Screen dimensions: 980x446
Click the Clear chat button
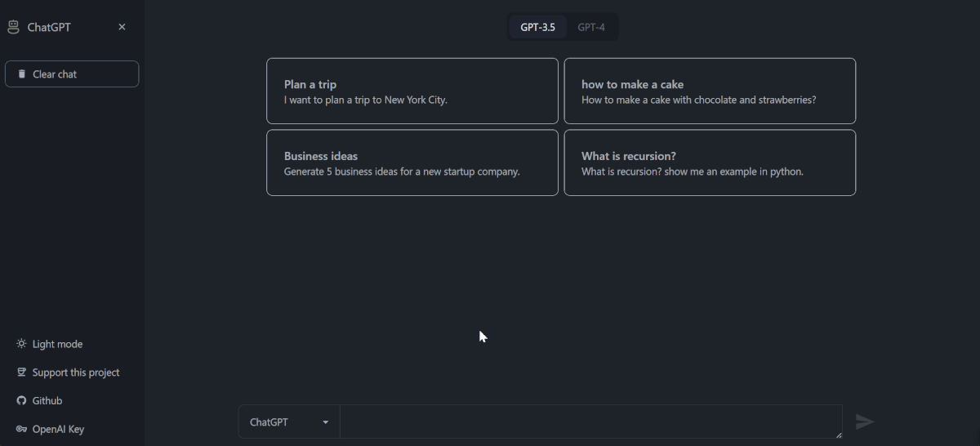(x=72, y=74)
